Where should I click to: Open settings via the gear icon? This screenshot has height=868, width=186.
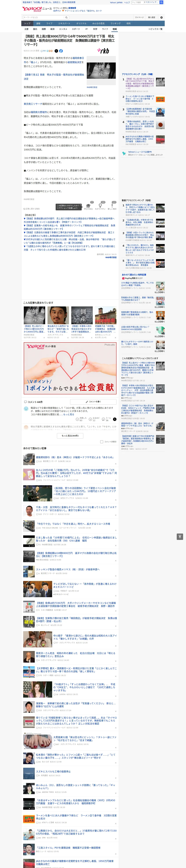click(x=161, y=18)
